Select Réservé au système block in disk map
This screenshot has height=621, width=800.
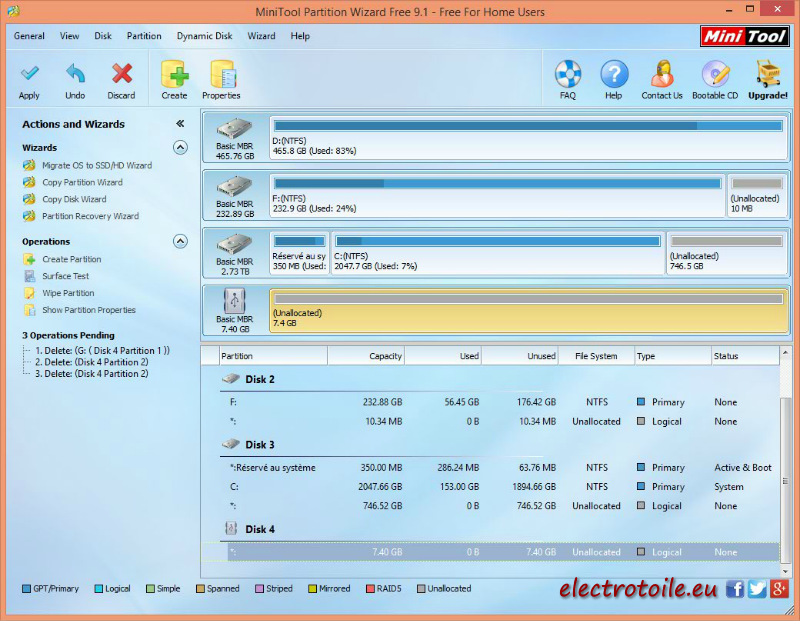(299, 253)
